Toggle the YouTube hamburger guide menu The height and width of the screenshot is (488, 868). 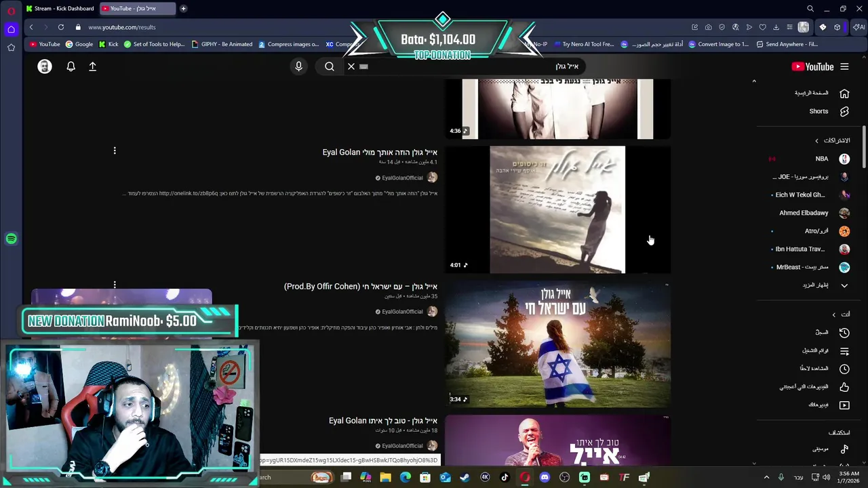point(844,66)
